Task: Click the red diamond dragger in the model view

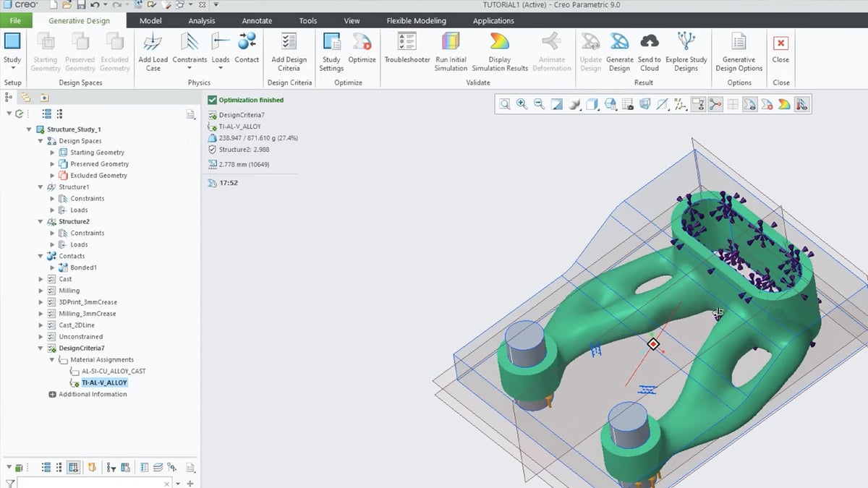Action: point(653,344)
